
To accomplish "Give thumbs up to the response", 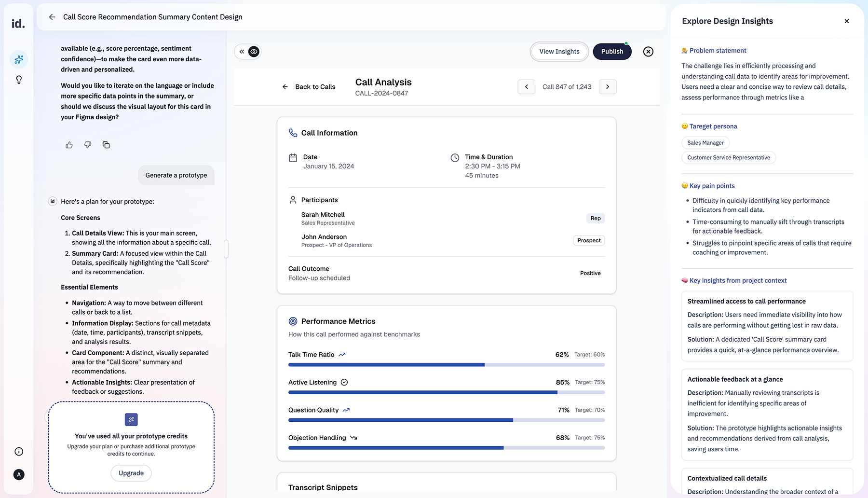I will pyautogui.click(x=69, y=145).
